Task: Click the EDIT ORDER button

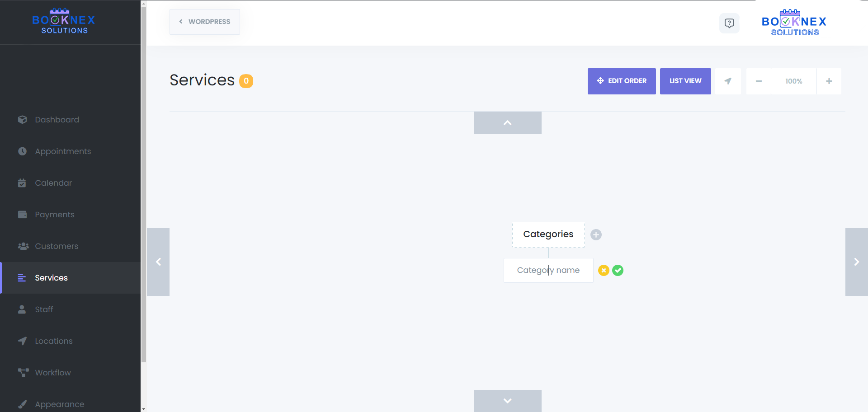Action: [x=622, y=81]
